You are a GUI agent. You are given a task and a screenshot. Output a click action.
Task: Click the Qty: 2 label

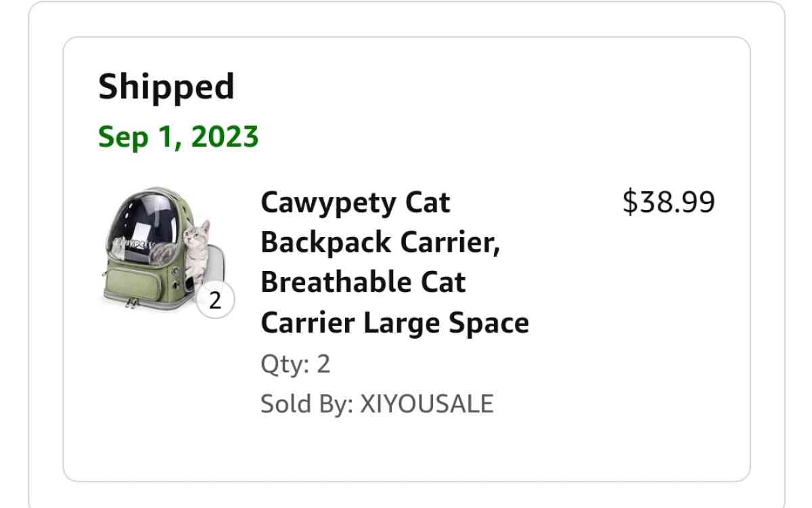pos(295,364)
